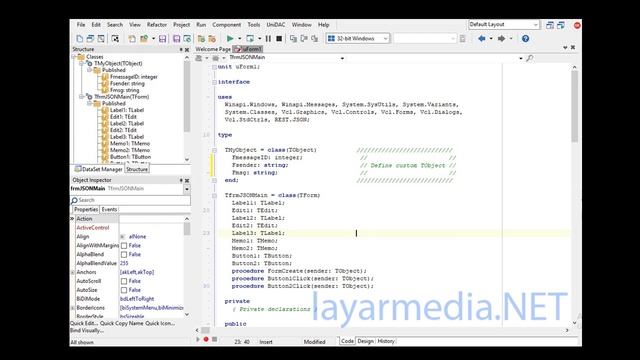Open the TfrmJSONMain class navigation dropdown
This screenshot has width=640, height=360.
[x=342, y=58]
